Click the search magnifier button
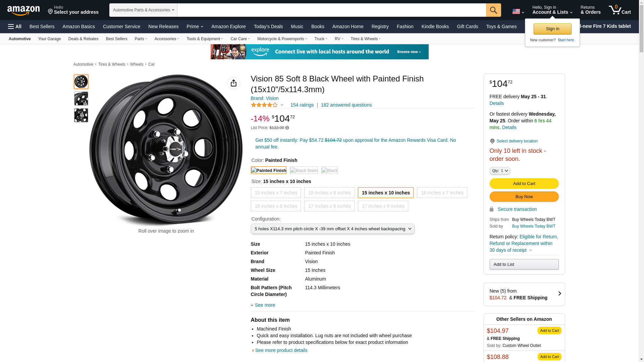The width and height of the screenshot is (644, 362). [x=493, y=10]
